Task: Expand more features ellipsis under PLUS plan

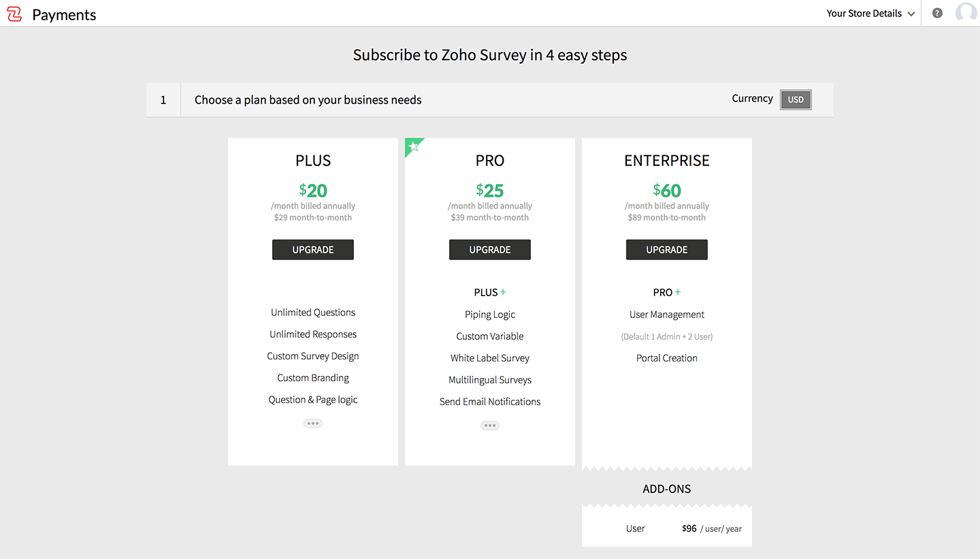Action: tap(313, 424)
